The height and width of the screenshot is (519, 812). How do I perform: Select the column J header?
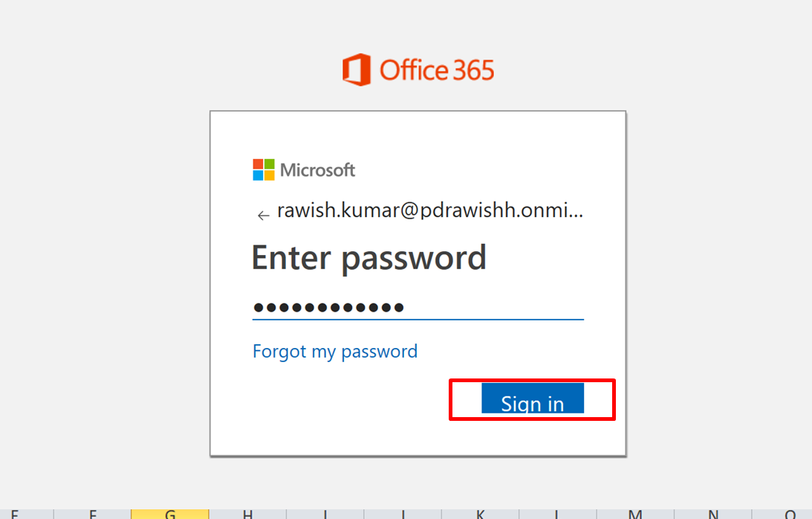click(403, 514)
